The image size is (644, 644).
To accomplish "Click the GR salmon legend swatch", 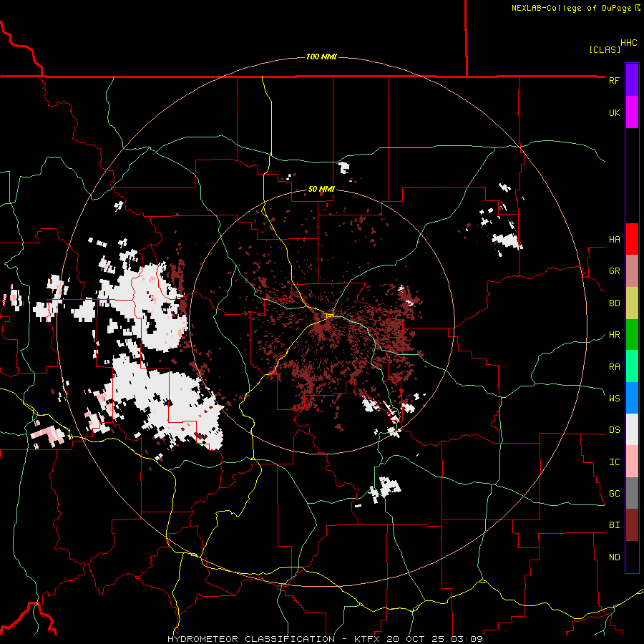I will (x=632, y=271).
